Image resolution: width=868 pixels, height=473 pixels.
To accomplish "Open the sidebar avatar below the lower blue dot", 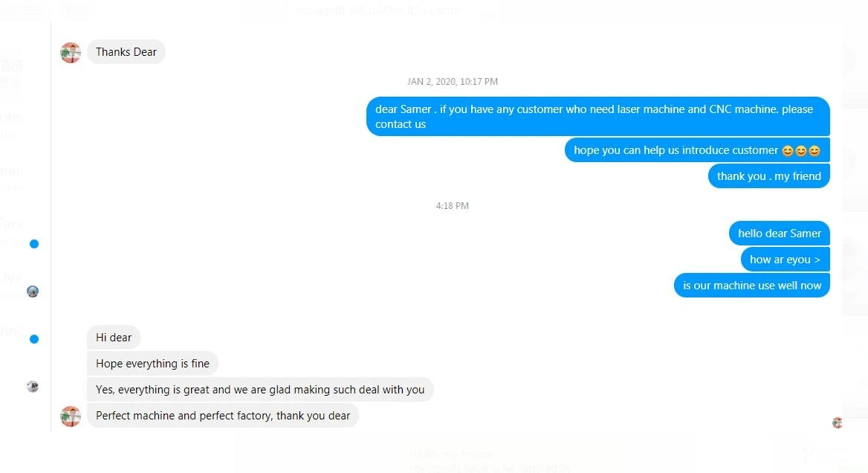I will pos(33,387).
